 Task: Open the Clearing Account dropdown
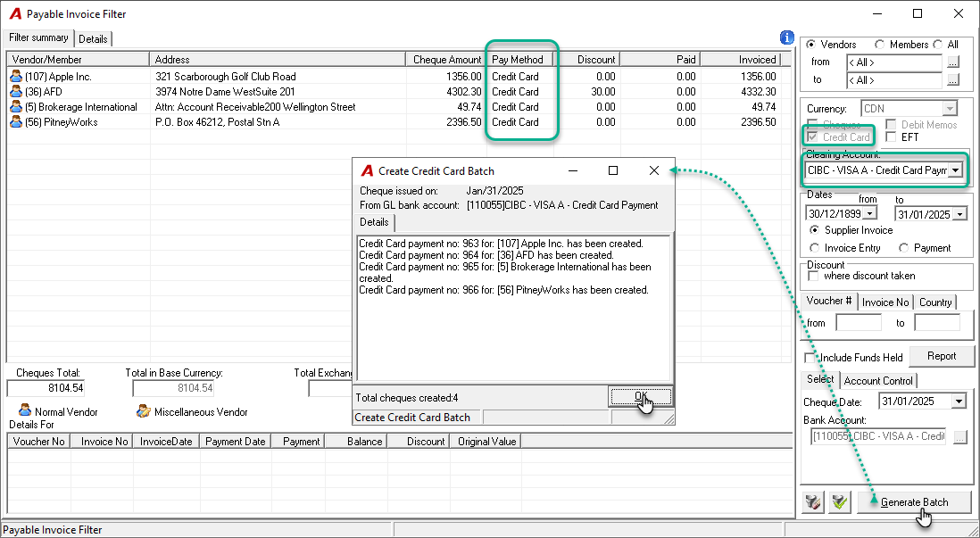tap(955, 170)
